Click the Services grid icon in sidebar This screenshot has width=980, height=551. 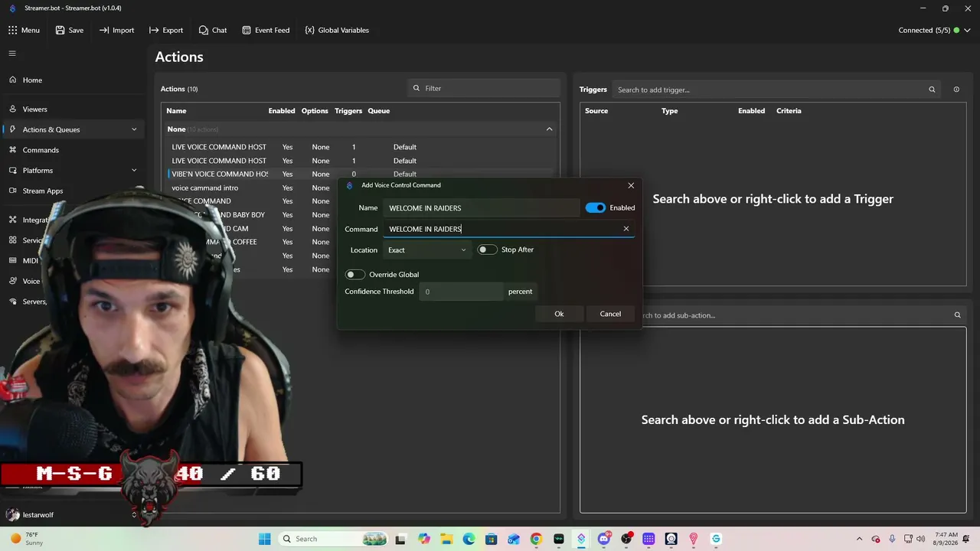tap(12, 240)
